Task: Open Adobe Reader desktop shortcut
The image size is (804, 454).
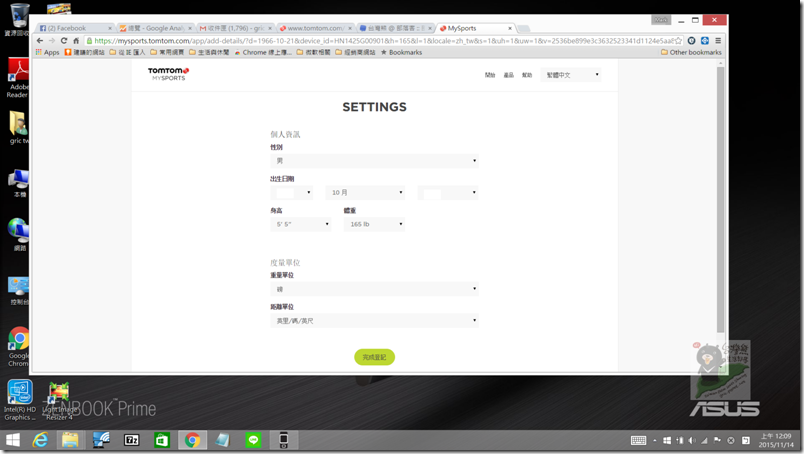Action: [18, 77]
